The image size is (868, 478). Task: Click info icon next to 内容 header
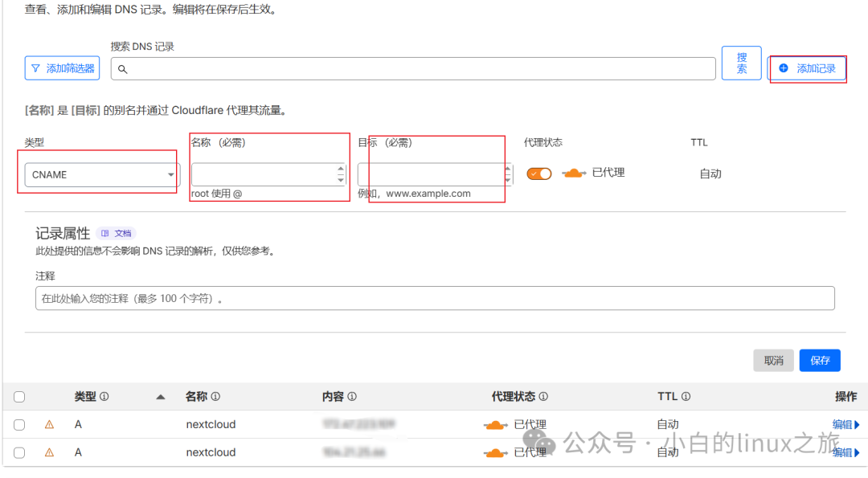tap(352, 396)
